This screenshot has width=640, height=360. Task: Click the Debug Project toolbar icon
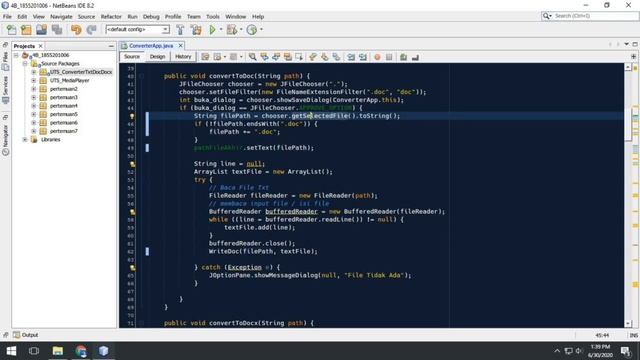pos(232,30)
